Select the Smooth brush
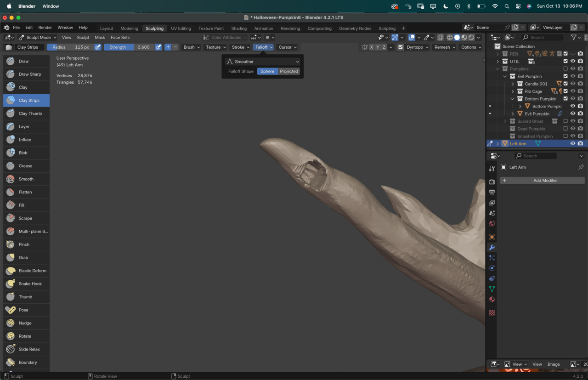Image resolution: width=588 pixels, height=380 pixels. 27,179
